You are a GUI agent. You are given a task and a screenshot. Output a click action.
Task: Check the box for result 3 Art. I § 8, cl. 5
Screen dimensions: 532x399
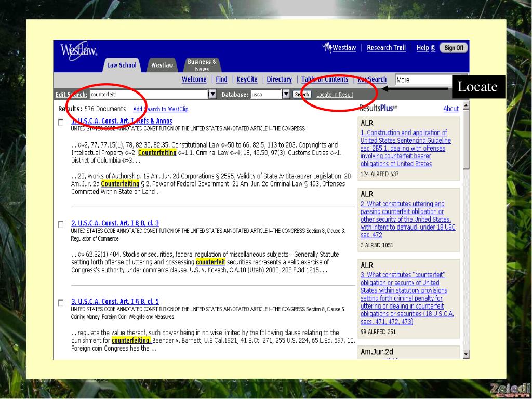pos(61,303)
